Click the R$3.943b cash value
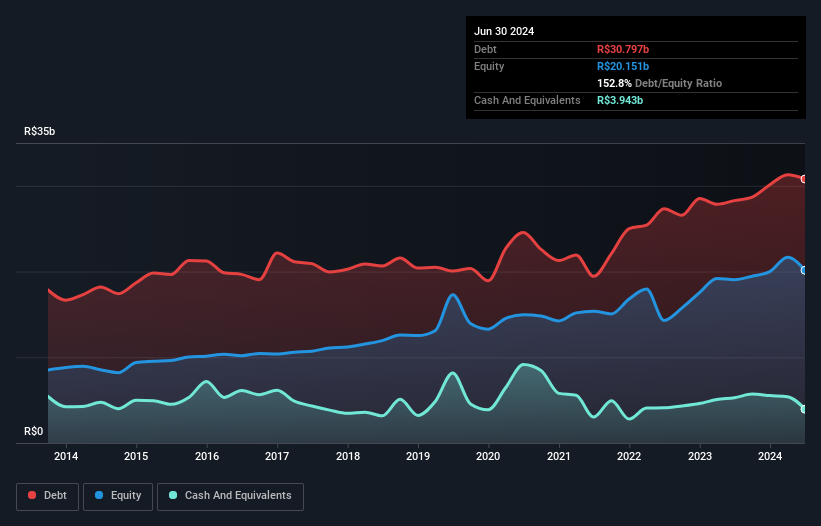Viewport: 821px width, 526px height. [x=620, y=100]
